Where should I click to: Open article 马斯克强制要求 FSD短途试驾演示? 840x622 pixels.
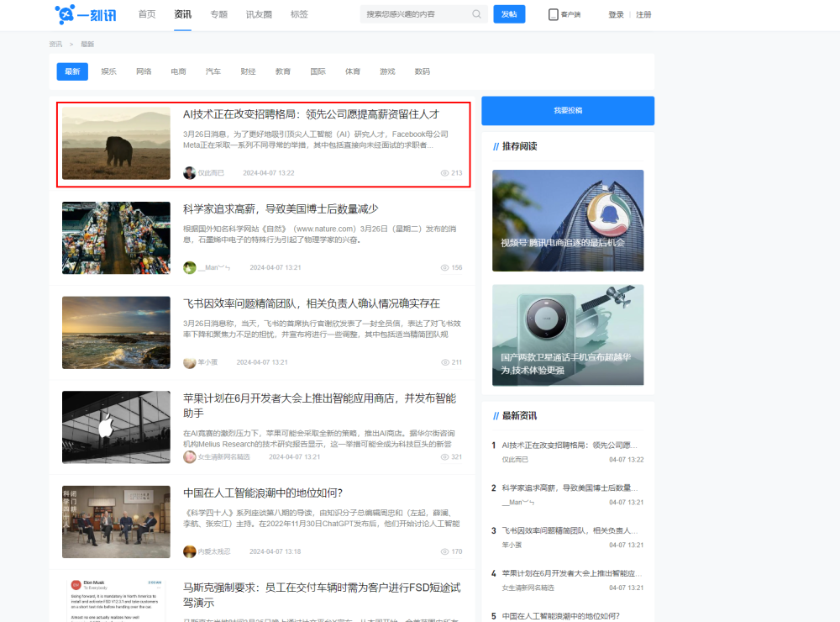pos(322,595)
